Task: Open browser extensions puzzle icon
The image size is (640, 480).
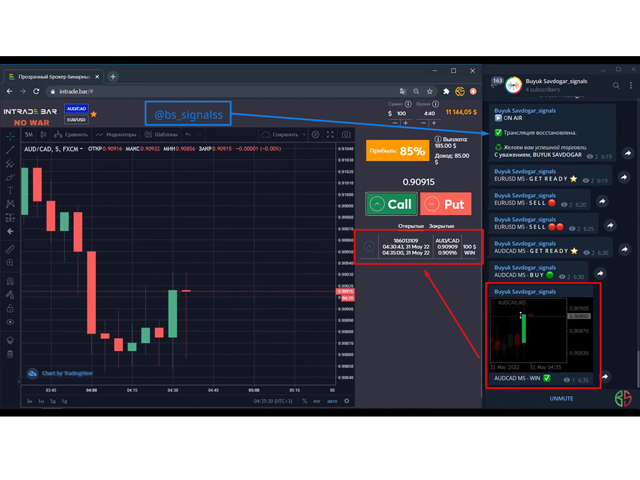Action: click(x=446, y=91)
